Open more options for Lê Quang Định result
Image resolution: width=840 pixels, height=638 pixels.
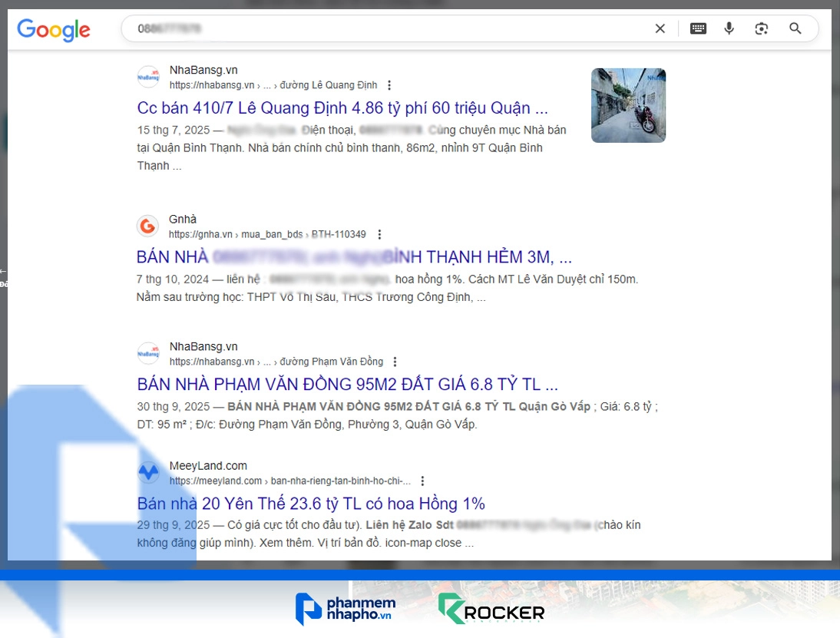(389, 85)
